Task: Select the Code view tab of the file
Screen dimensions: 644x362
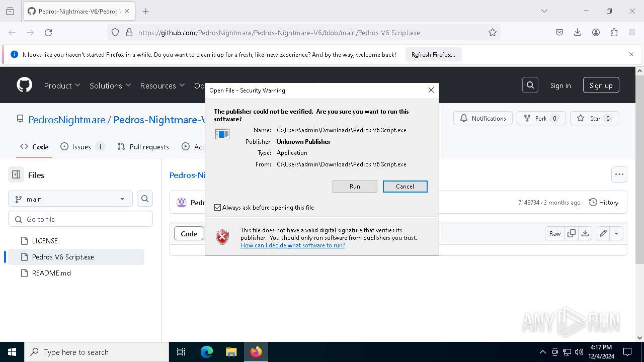Action: [x=189, y=233]
